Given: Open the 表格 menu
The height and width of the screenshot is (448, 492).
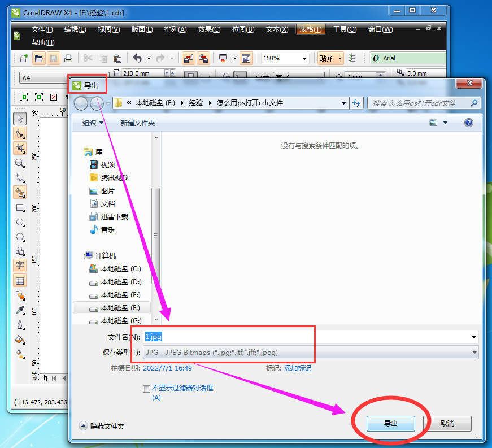Looking at the screenshot, I should pyautogui.click(x=311, y=29).
